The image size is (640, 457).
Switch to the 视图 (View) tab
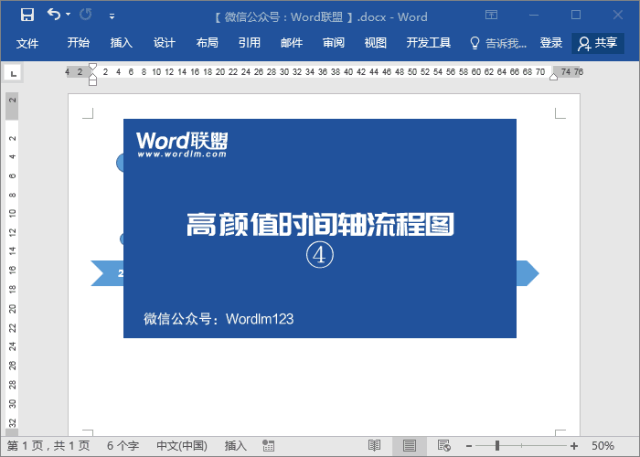point(376,42)
